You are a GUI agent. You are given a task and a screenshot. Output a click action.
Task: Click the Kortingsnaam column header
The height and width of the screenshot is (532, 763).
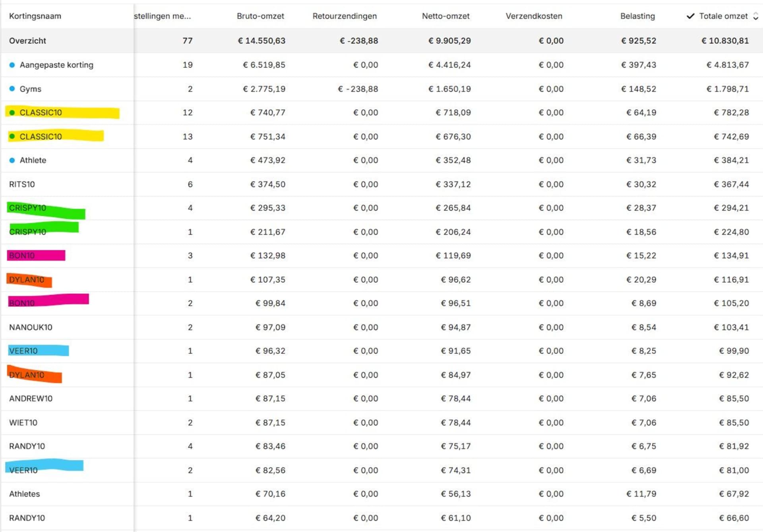tap(35, 16)
